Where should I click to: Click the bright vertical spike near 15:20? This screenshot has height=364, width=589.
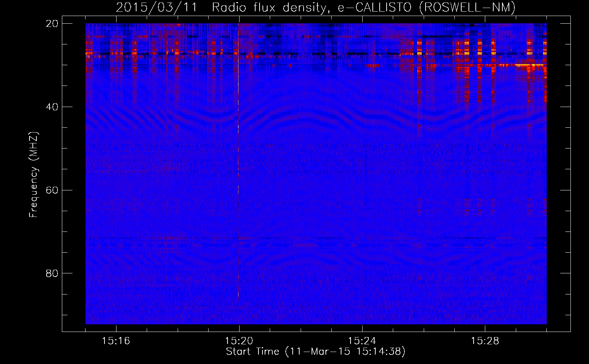[x=238, y=162]
